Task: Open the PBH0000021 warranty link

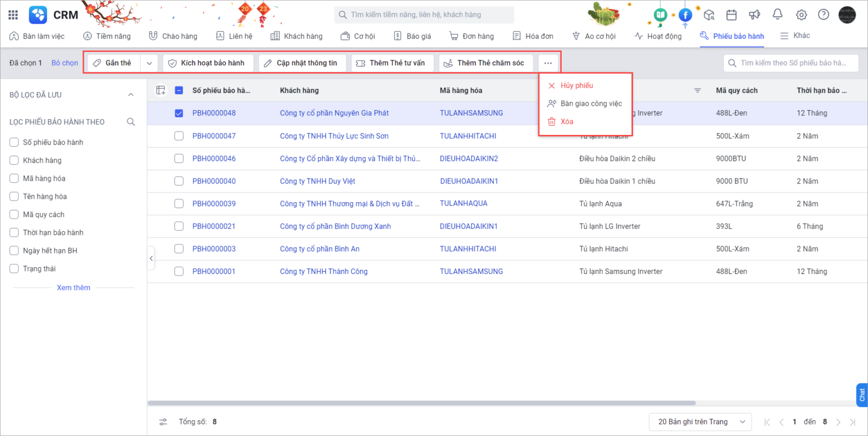Action: [214, 226]
